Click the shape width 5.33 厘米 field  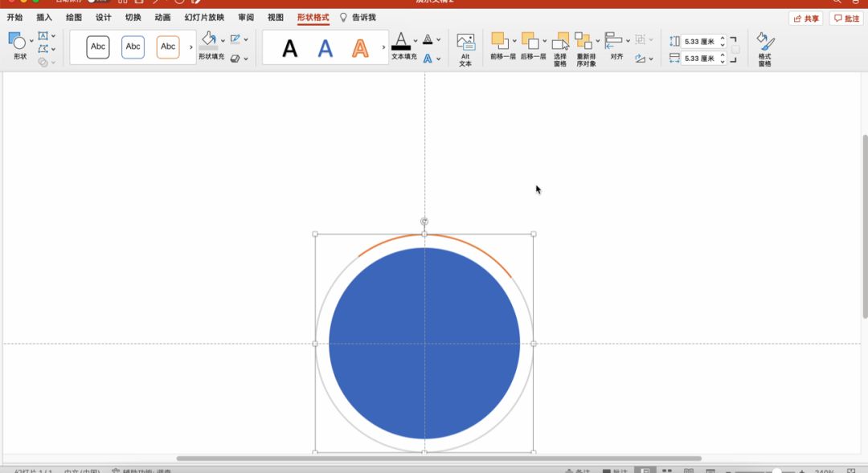(700, 58)
